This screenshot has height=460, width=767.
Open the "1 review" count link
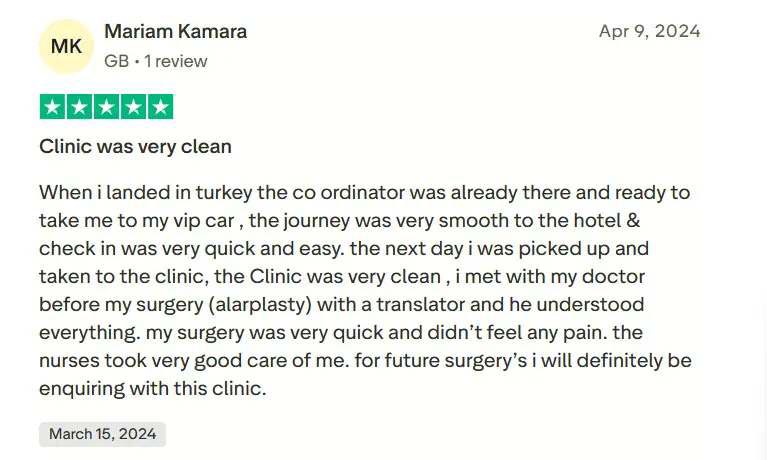176,61
